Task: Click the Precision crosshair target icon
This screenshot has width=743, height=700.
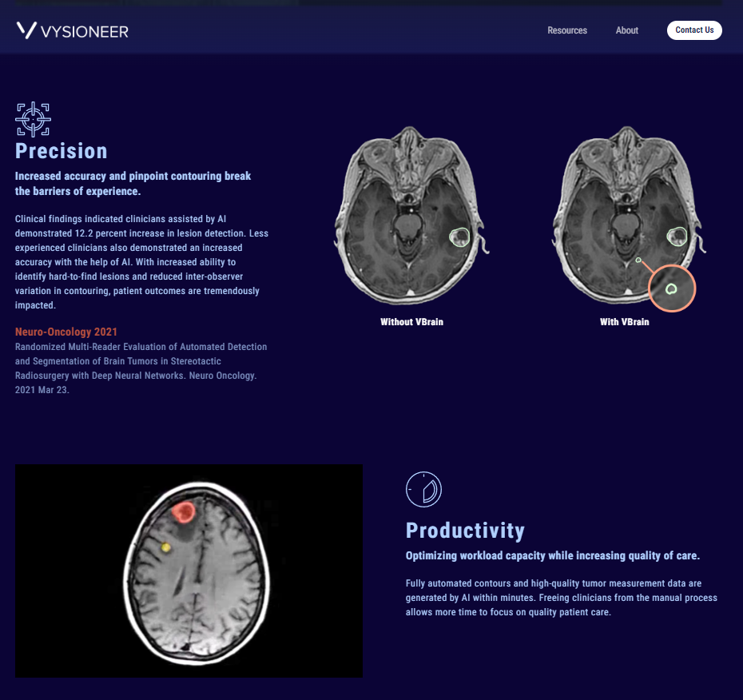Action: 34,119
